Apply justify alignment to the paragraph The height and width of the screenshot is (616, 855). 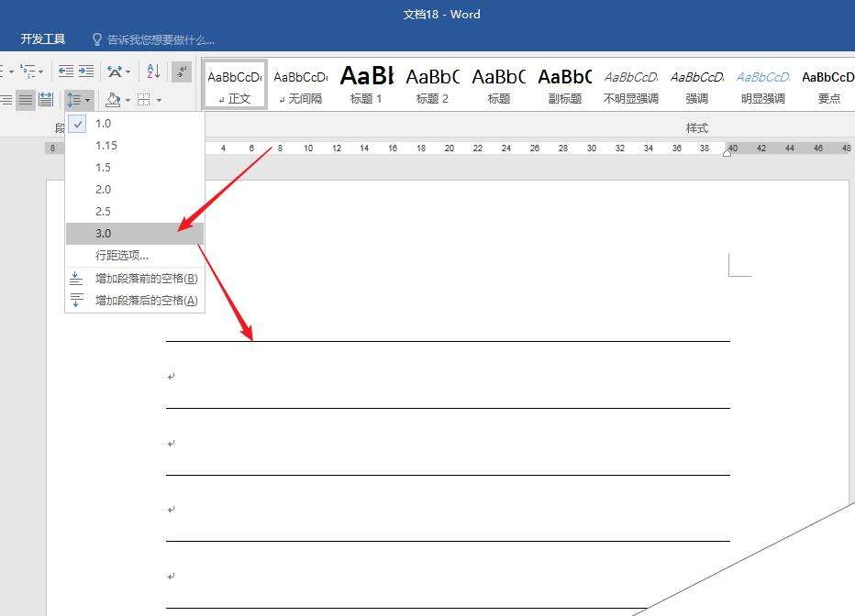click(25, 100)
